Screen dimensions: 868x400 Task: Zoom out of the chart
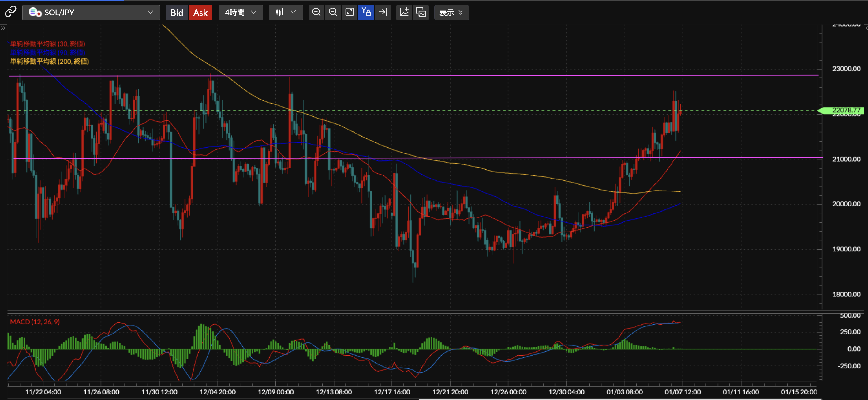333,13
